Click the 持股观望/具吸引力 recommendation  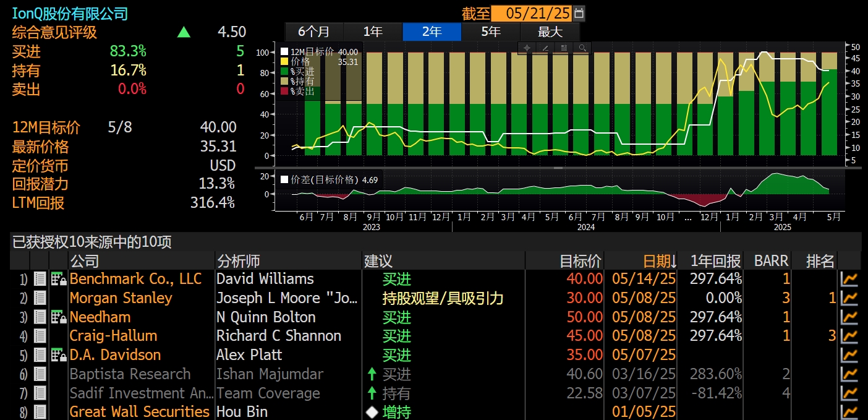(443, 298)
